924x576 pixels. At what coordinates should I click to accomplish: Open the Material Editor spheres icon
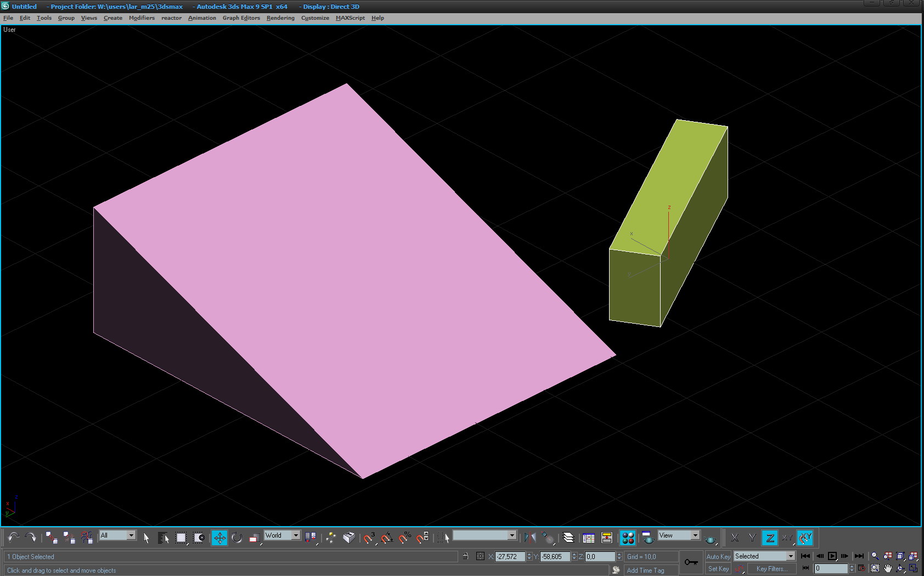(628, 538)
